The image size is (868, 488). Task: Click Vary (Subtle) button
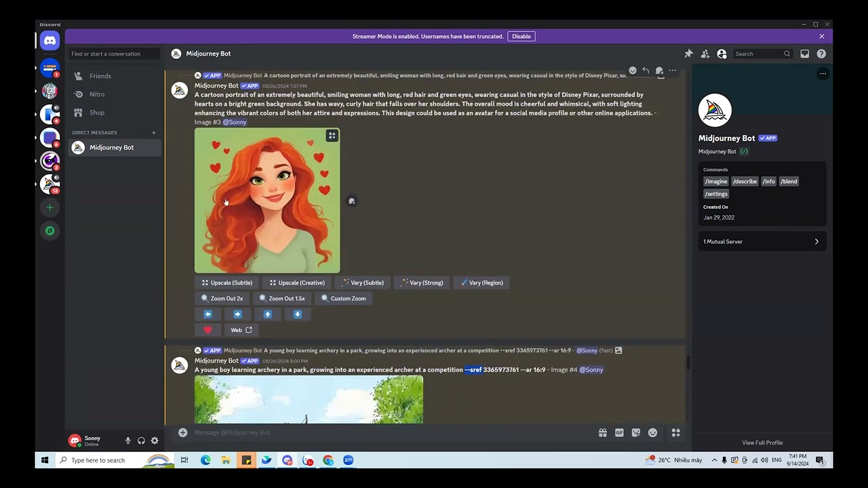[x=363, y=283]
